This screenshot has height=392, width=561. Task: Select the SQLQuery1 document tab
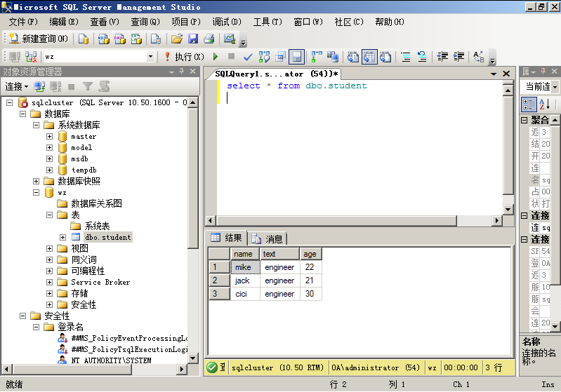point(276,74)
